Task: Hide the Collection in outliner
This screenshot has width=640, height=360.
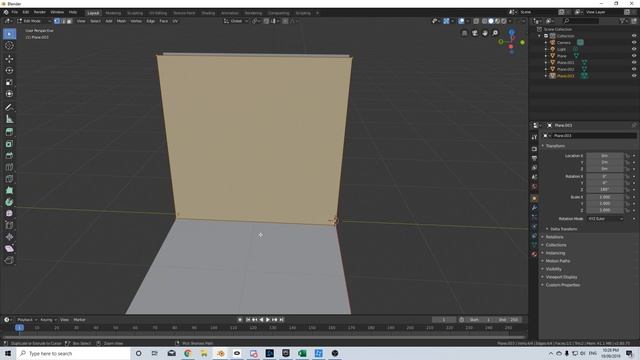Action: click(x=634, y=36)
